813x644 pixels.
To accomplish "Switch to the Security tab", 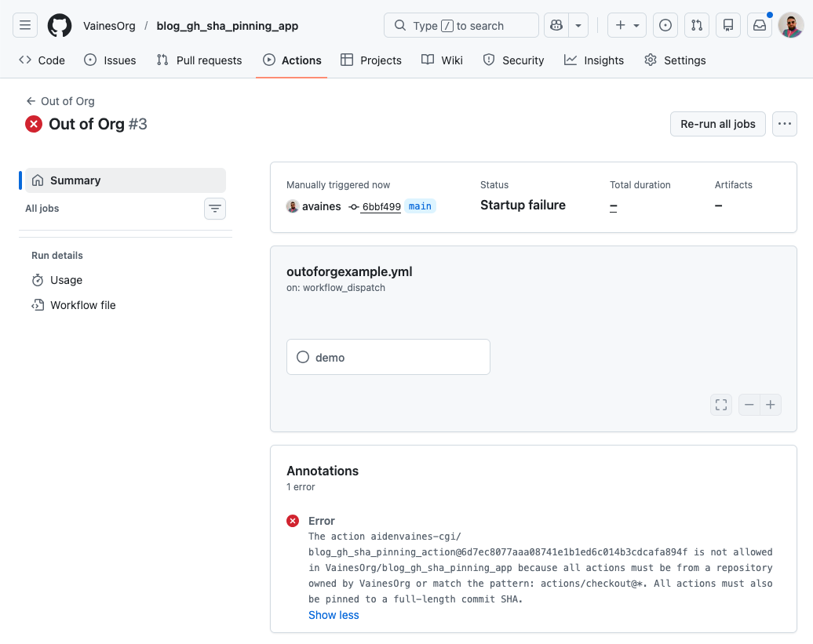I will tap(513, 60).
